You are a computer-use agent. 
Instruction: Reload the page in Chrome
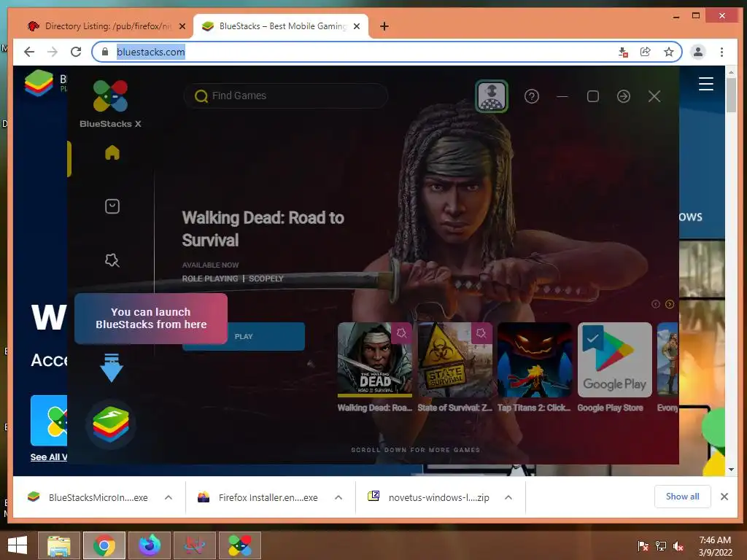click(76, 52)
